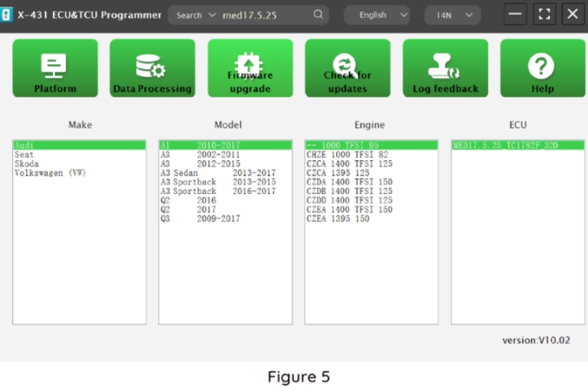Select model A3 Sedan 2013-2017
The image size is (588, 391).
point(226,172)
